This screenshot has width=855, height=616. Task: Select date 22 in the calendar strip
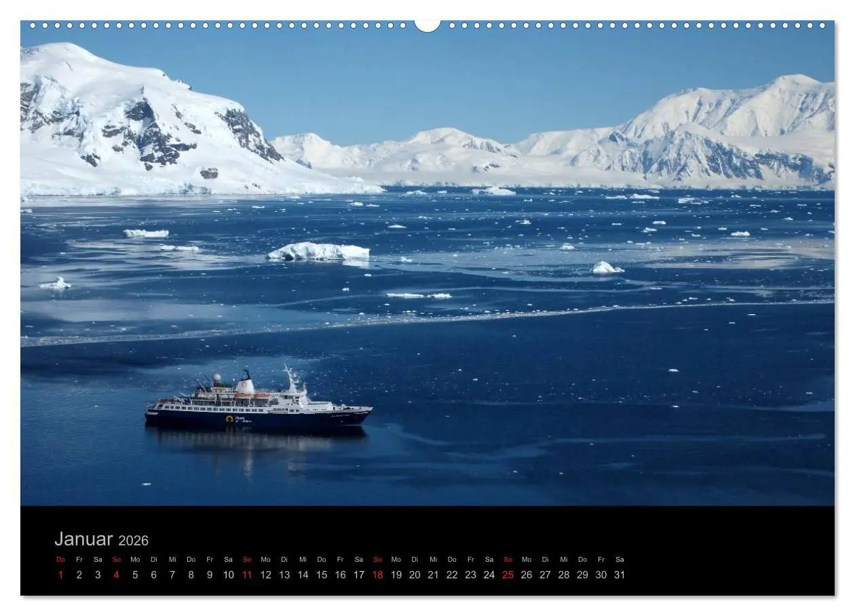452,575
